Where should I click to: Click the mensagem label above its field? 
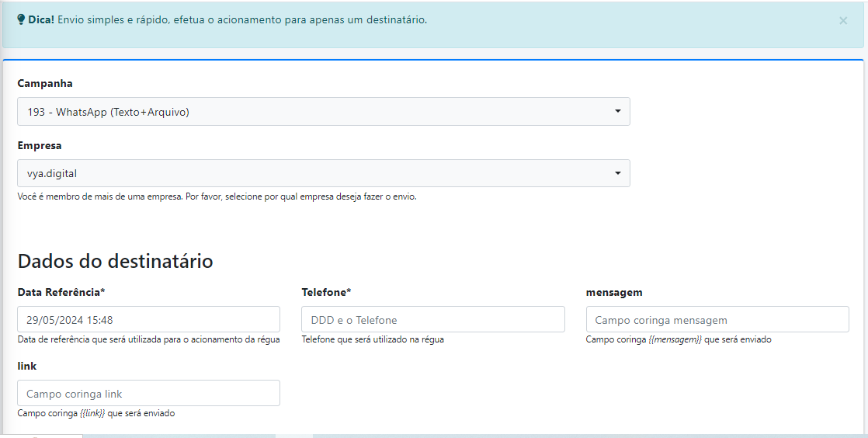613,292
